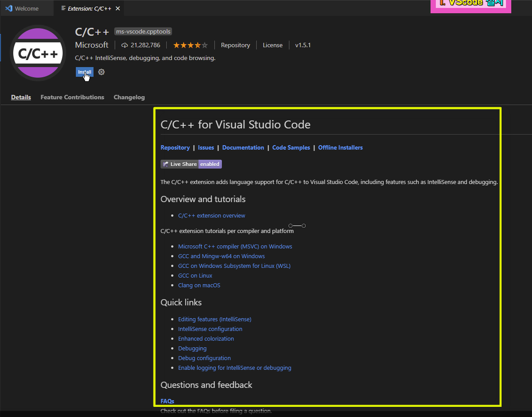Open the Offline Installers link
532x417 pixels.
click(341, 147)
